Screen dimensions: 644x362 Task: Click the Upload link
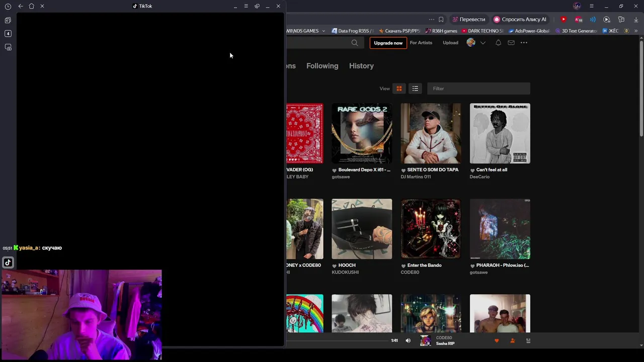coord(450,43)
